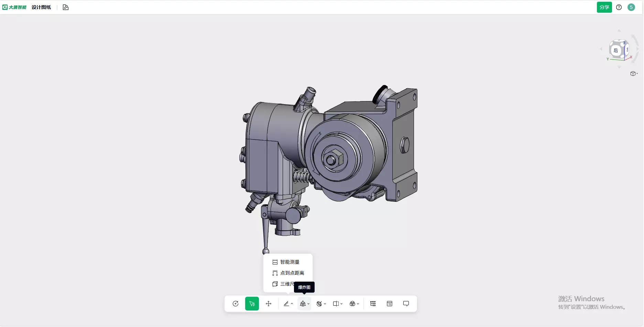The image size is (644, 327).
Task: Click the reset view rotation icon
Action: point(235,304)
